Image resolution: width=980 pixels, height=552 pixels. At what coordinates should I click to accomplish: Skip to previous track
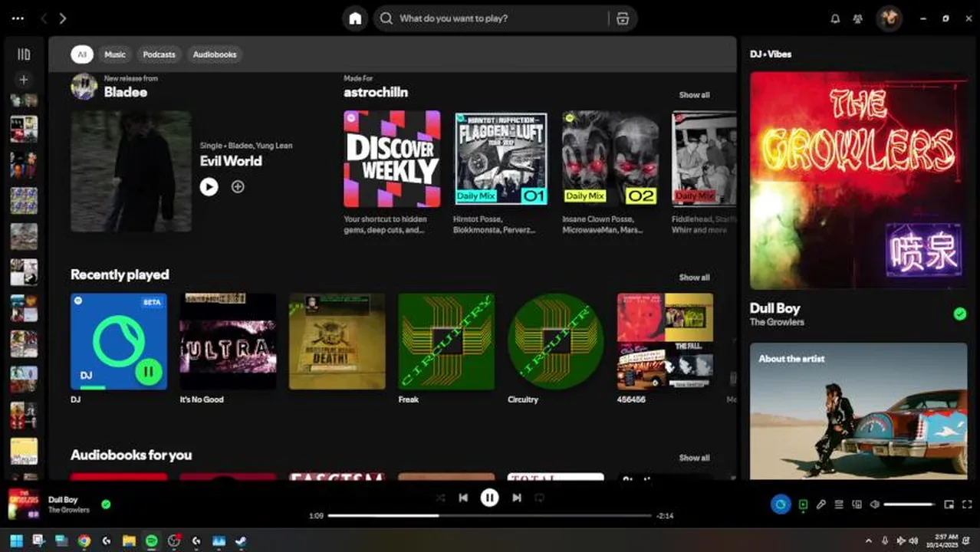(463, 498)
